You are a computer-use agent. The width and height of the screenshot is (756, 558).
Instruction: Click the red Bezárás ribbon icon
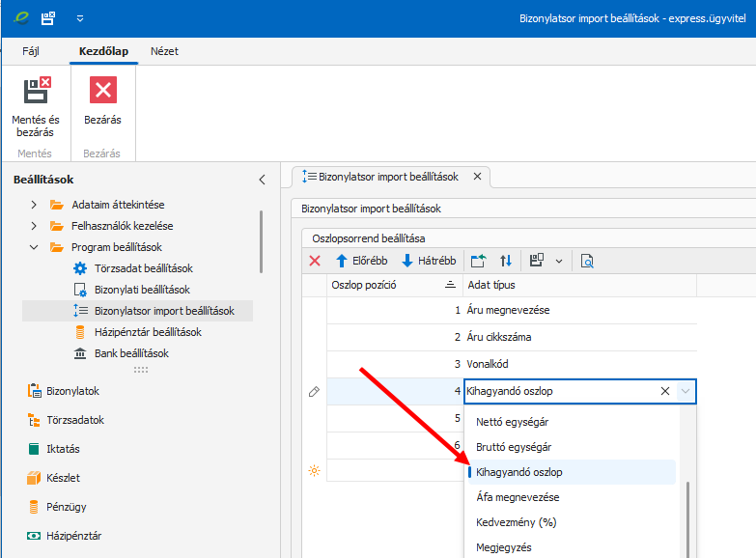tap(102, 91)
